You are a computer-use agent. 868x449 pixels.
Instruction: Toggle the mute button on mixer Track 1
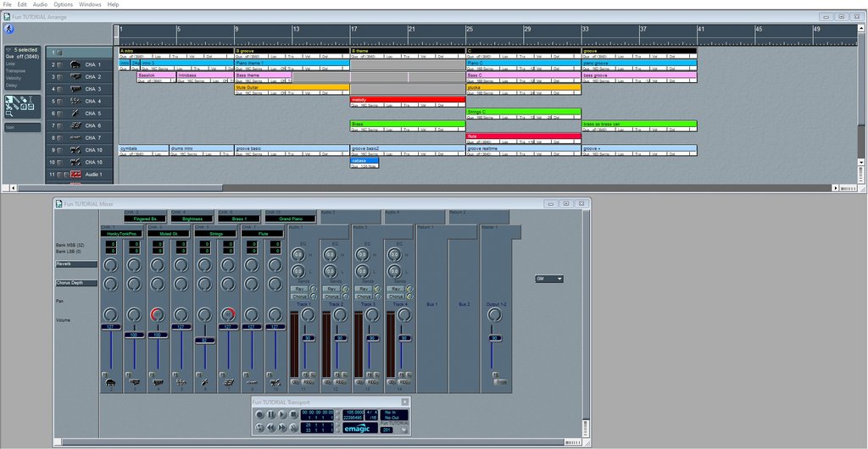click(x=305, y=374)
